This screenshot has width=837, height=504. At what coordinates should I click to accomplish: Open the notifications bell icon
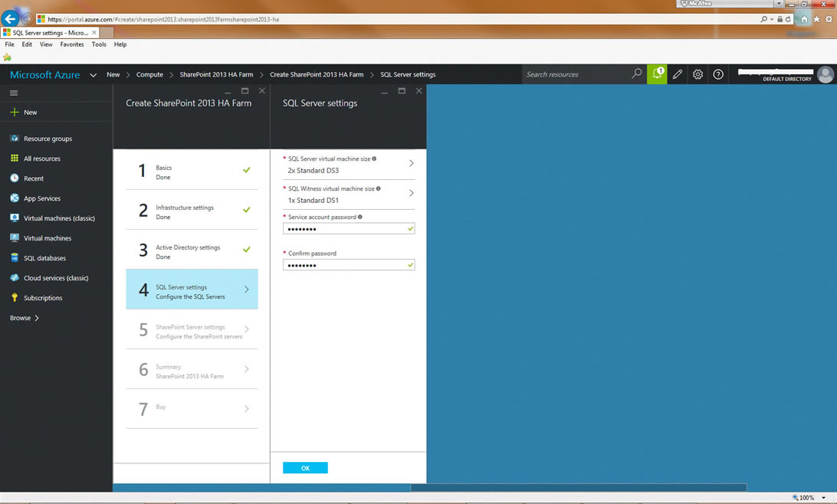click(x=657, y=74)
